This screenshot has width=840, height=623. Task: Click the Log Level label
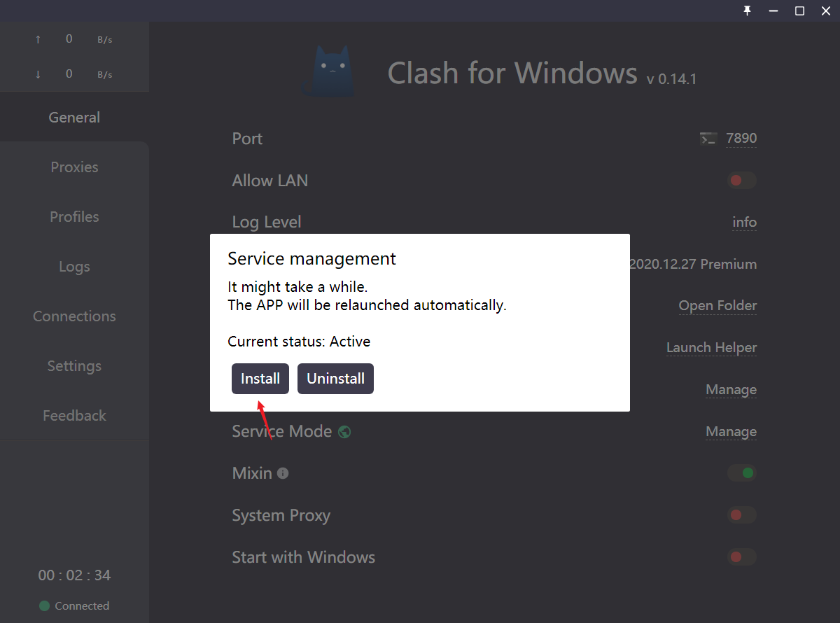point(267,223)
